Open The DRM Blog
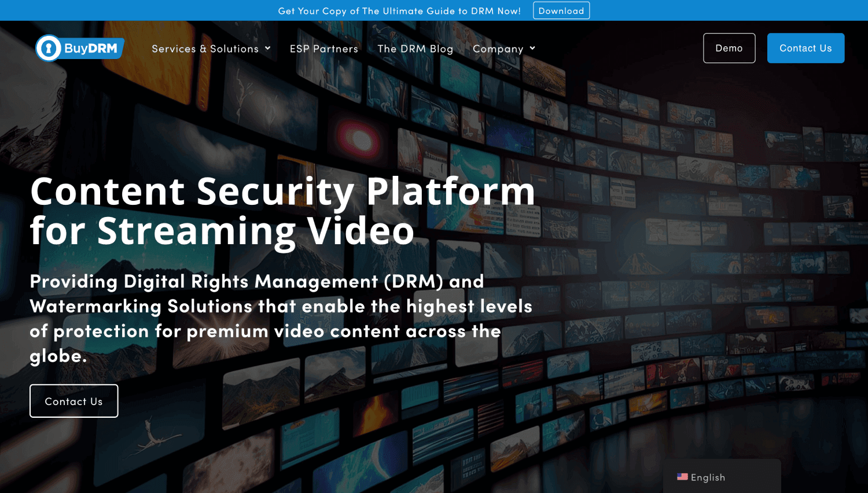868x493 pixels. point(415,49)
